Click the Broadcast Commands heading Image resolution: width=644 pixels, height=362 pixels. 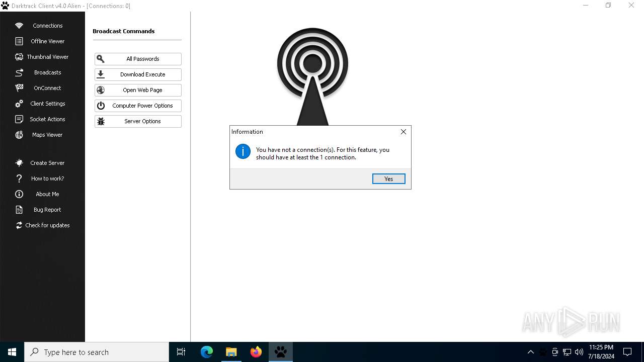pos(123,31)
